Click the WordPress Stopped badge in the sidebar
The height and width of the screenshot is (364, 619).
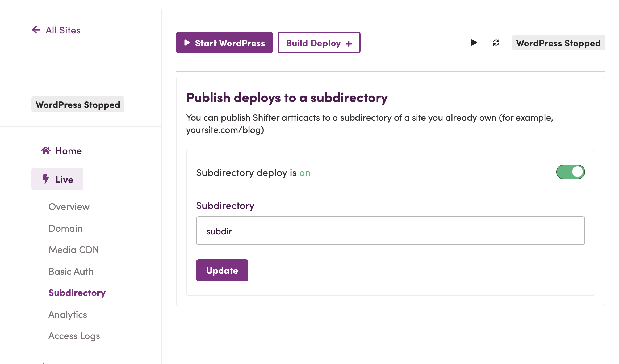tap(78, 104)
